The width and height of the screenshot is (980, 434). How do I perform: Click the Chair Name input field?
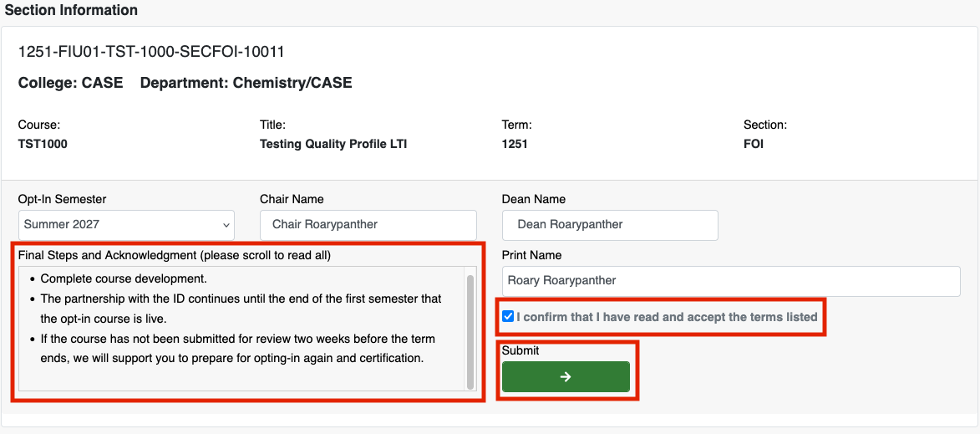click(368, 224)
